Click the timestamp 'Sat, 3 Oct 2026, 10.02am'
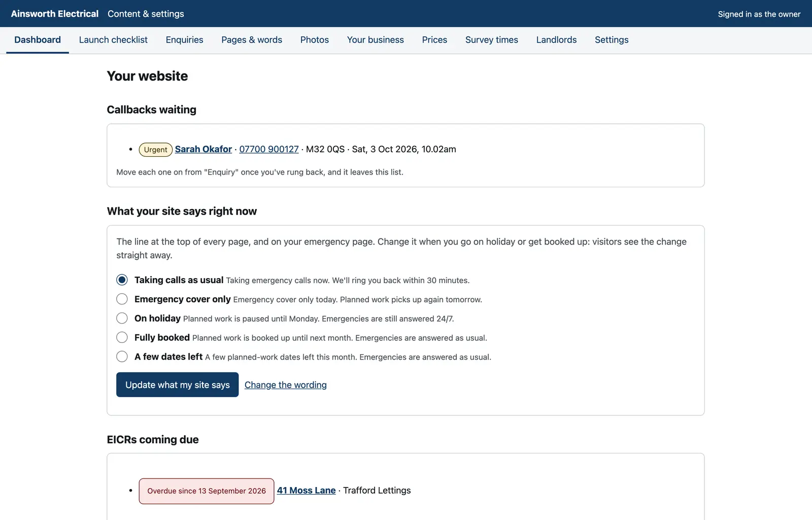 pyautogui.click(x=404, y=149)
